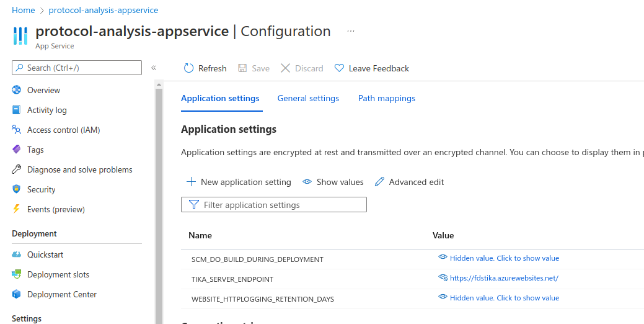Image resolution: width=644 pixels, height=324 pixels.
Task: Focus the sidebar Search box
Action: (77, 68)
